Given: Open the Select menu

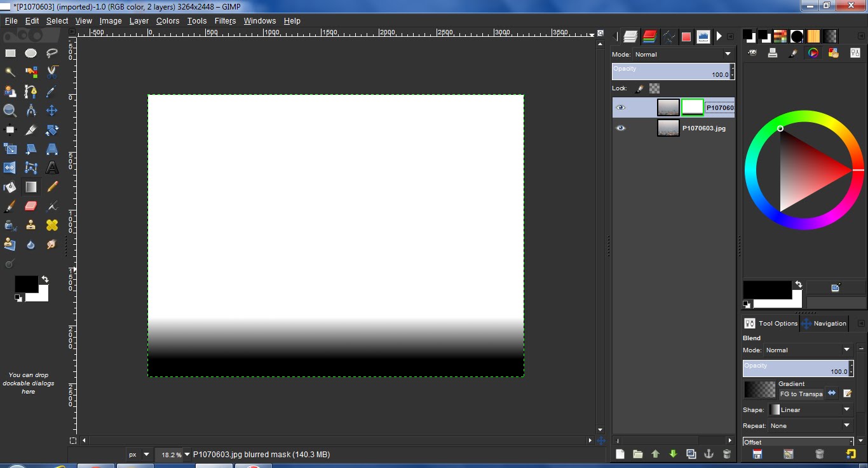Looking at the screenshot, I should click(57, 21).
